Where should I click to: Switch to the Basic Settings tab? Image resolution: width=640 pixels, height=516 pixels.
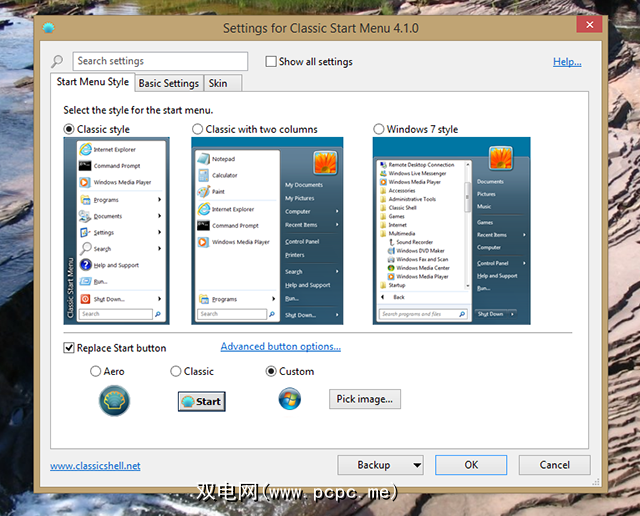click(168, 84)
